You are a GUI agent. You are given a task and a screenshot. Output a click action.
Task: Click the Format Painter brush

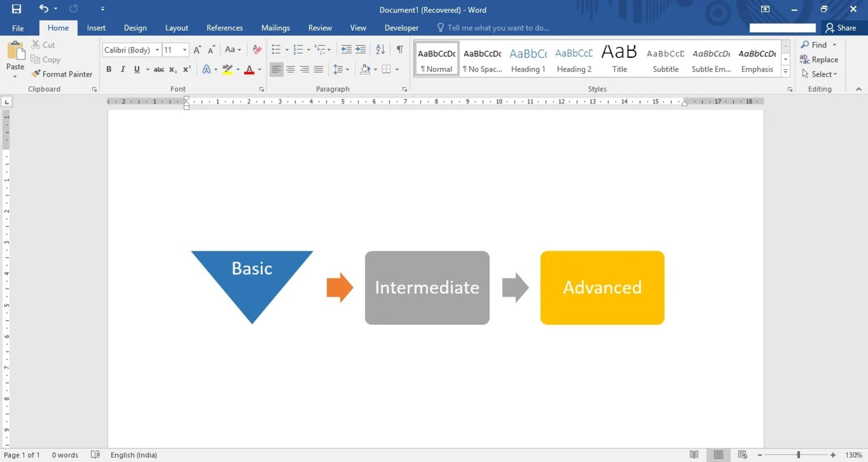(x=36, y=74)
